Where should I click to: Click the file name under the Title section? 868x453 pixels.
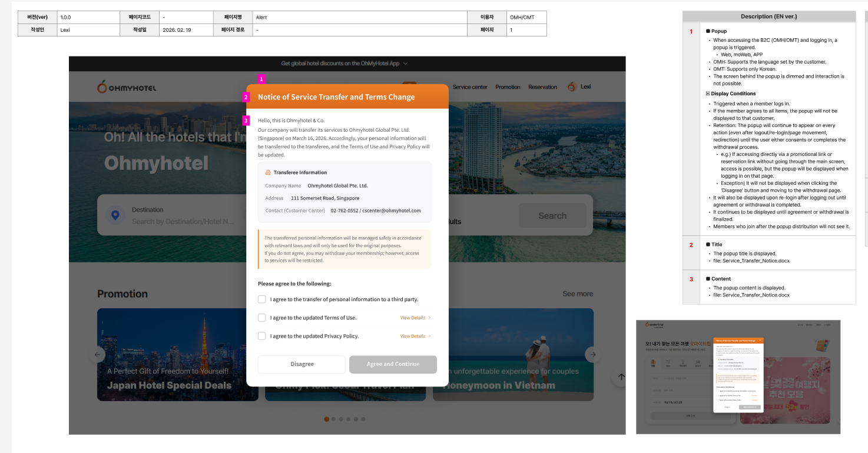click(x=751, y=261)
